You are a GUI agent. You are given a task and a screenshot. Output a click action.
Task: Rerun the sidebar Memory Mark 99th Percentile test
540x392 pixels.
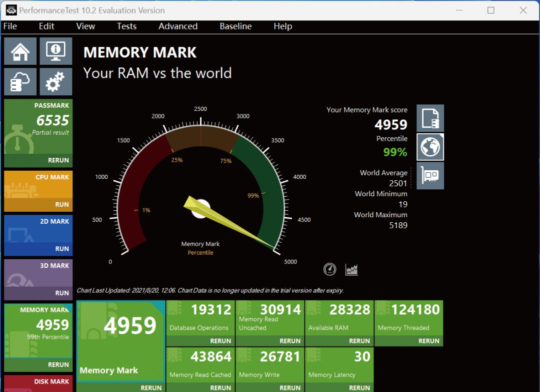(38, 365)
